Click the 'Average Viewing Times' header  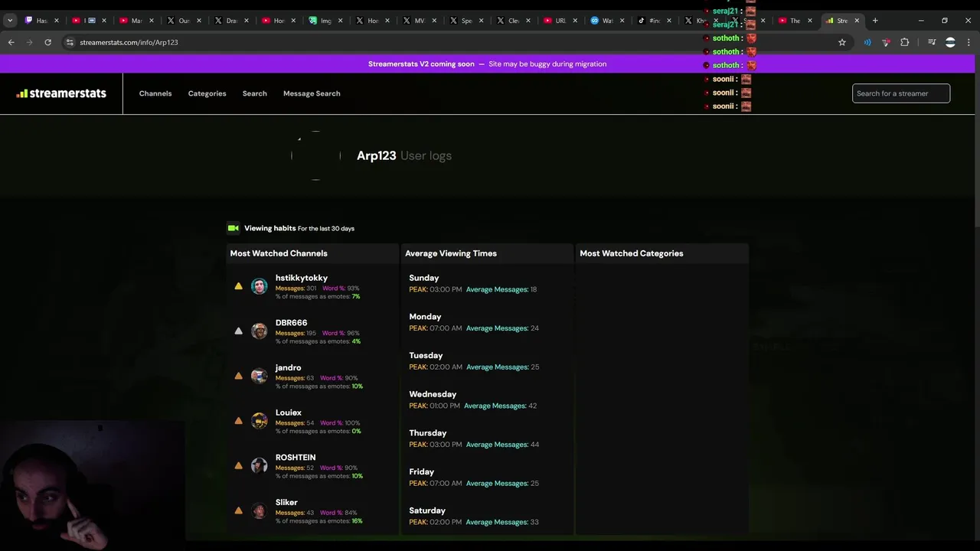click(451, 253)
